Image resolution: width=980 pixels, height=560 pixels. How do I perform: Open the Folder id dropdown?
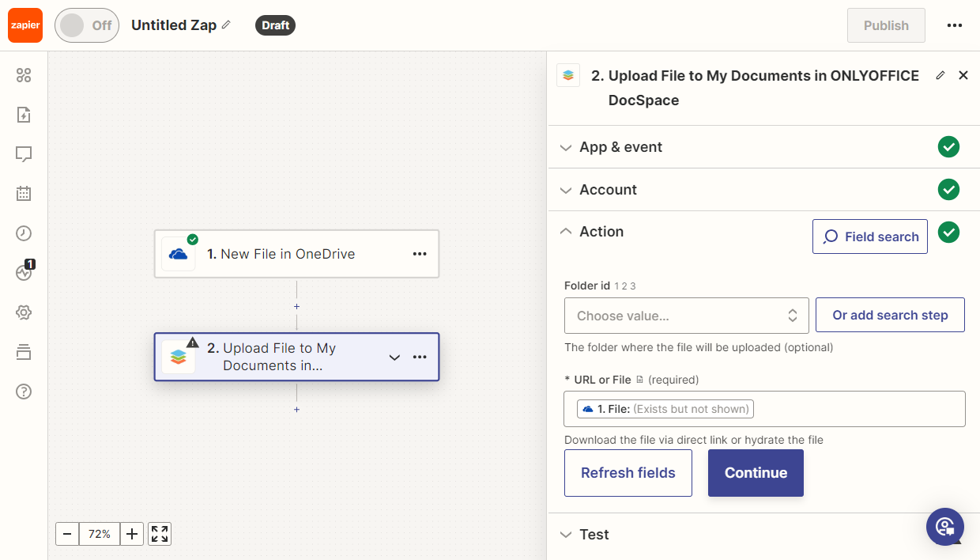tap(686, 316)
